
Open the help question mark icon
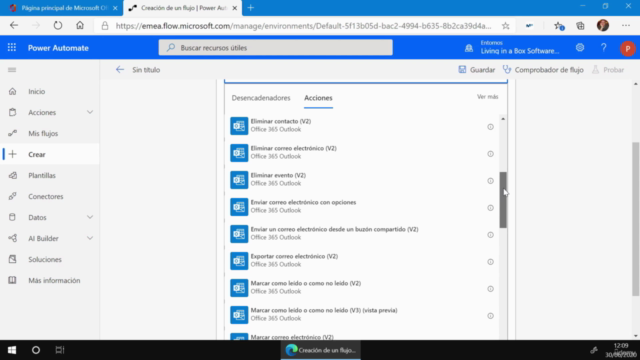coord(604,48)
